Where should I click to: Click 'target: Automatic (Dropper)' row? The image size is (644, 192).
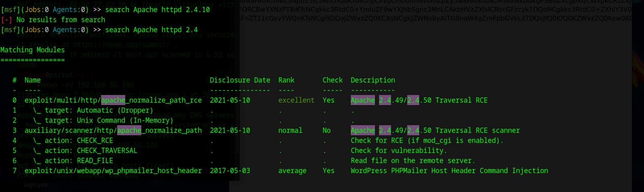pos(93,110)
